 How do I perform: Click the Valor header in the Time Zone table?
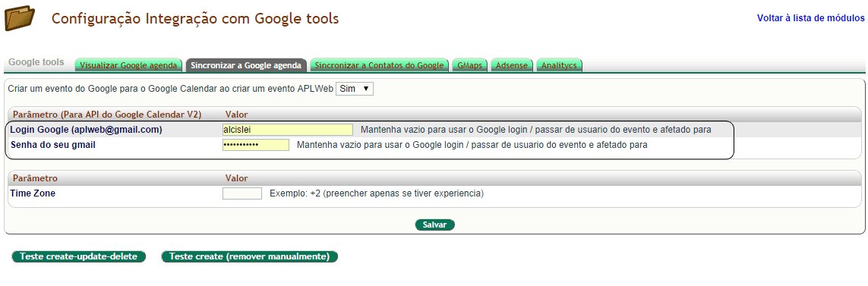point(237,179)
